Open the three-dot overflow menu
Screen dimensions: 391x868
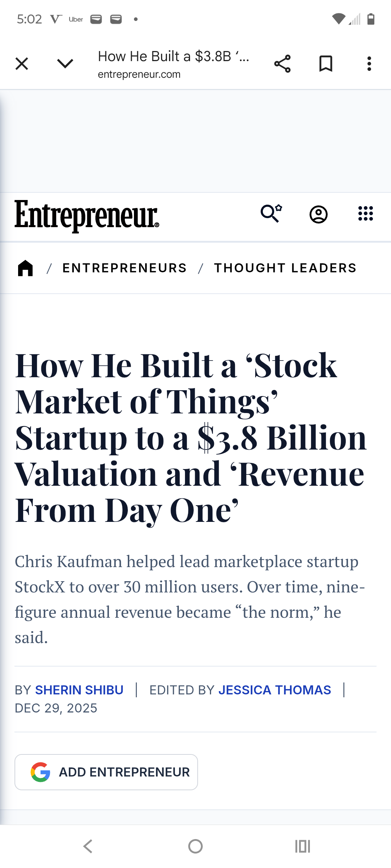point(369,64)
